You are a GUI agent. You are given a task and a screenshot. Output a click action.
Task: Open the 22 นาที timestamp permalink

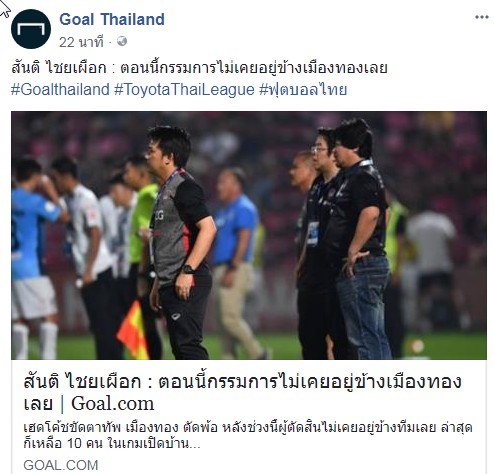[x=81, y=42]
